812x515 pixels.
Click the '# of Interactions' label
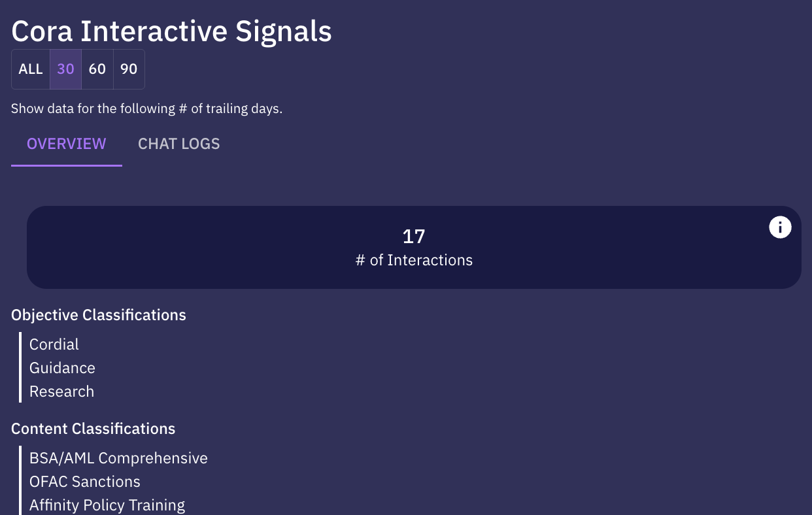click(x=414, y=260)
